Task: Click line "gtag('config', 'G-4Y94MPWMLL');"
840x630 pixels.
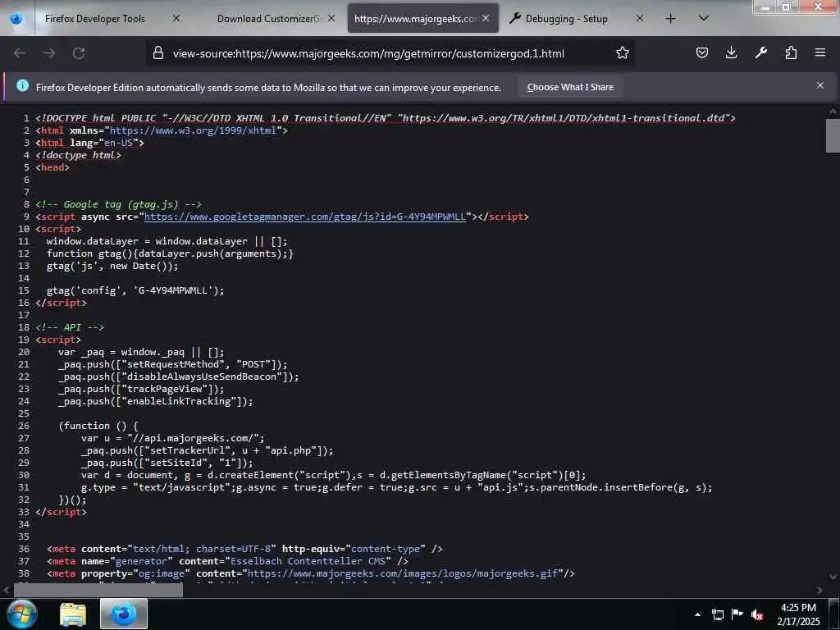Action: click(135, 290)
